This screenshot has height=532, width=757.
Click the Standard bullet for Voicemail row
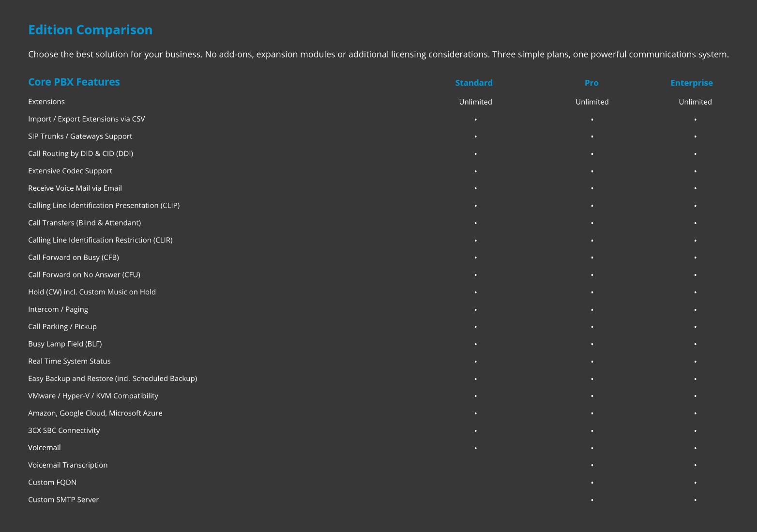[x=475, y=448]
